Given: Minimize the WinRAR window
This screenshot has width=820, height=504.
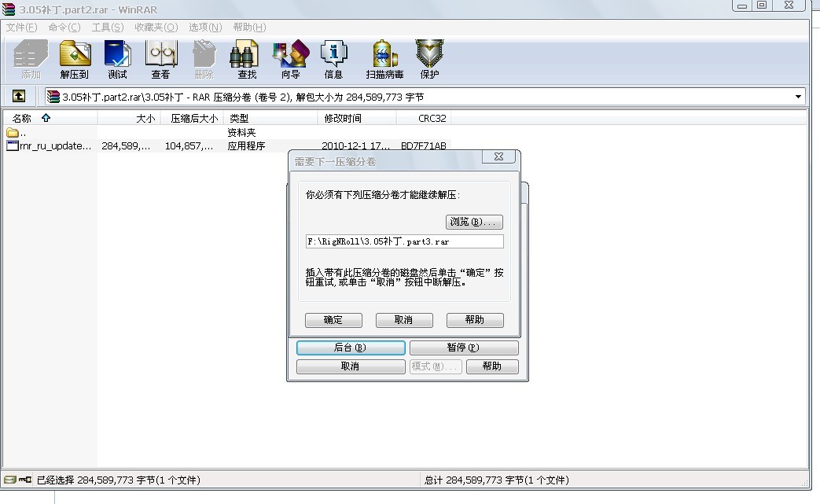Looking at the screenshot, I should pyautogui.click(x=741, y=6).
